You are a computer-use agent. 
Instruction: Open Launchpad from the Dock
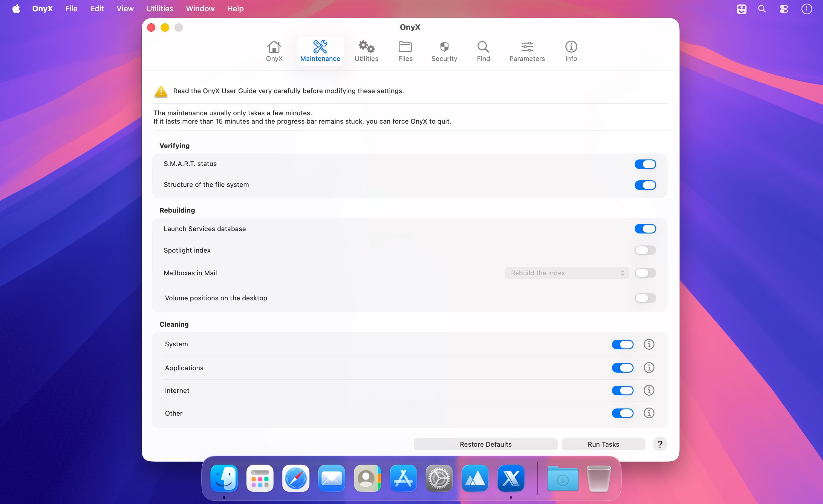(x=259, y=478)
